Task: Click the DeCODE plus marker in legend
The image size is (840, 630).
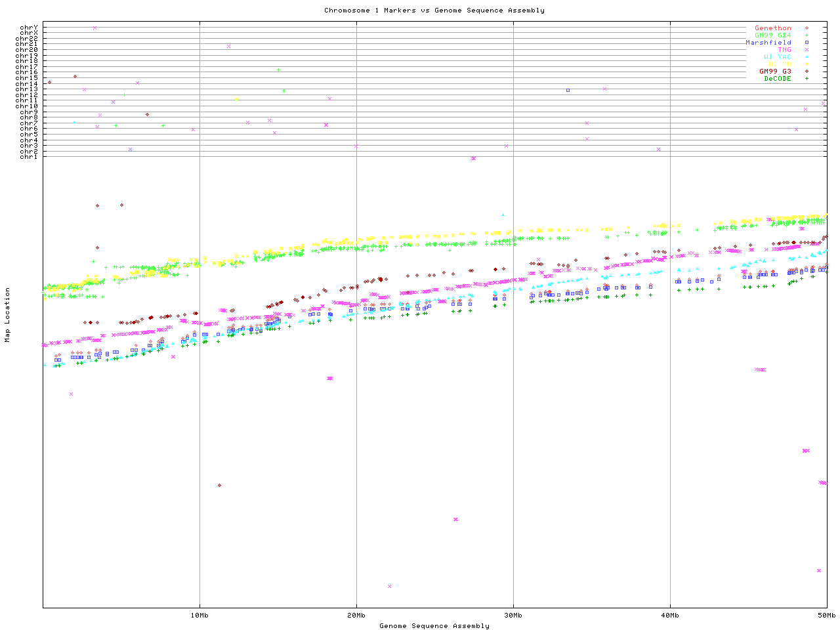Action: click(807, 79)
